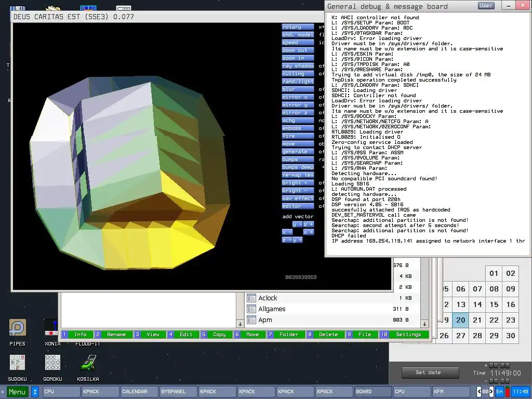Click rand.light button
532x399 pixels.
[x=298, y=82]
